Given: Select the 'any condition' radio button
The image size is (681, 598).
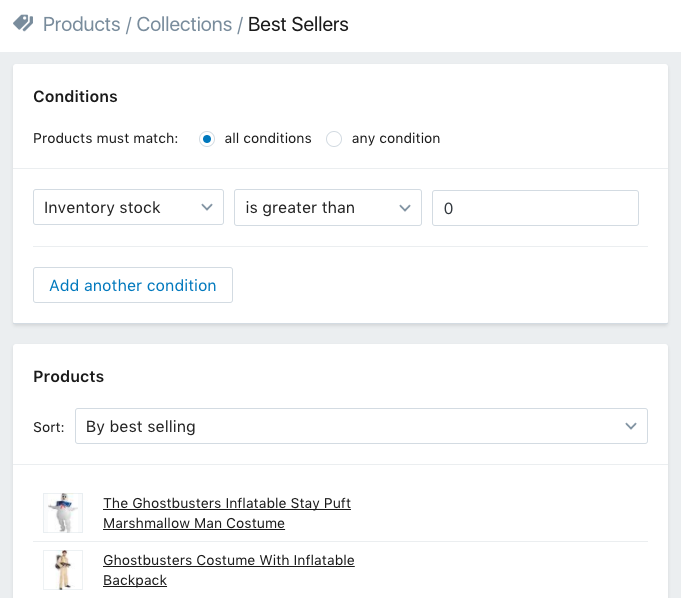Looking at the screenshot, I should pyautogui.click(x=334, y=139).
